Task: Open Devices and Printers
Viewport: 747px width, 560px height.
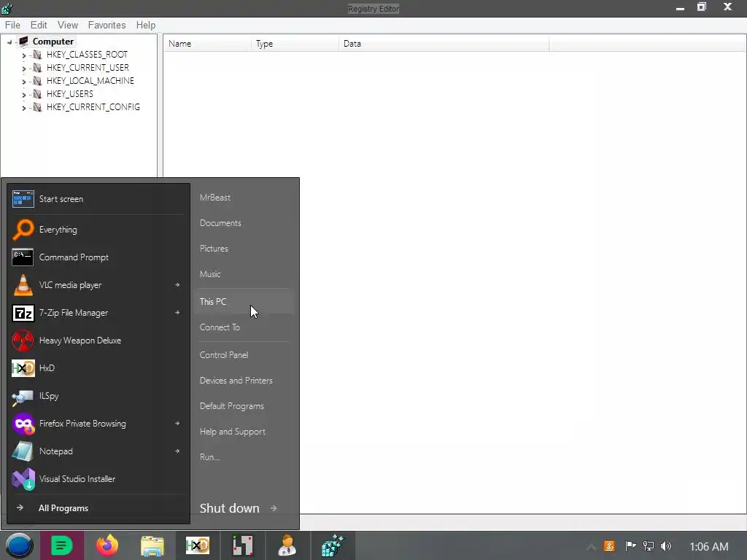Action: point(236,381)
